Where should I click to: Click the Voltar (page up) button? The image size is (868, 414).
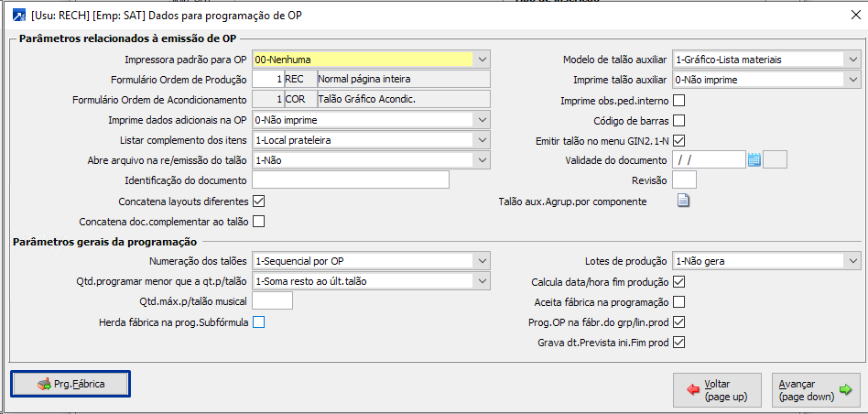click(717, 390)
